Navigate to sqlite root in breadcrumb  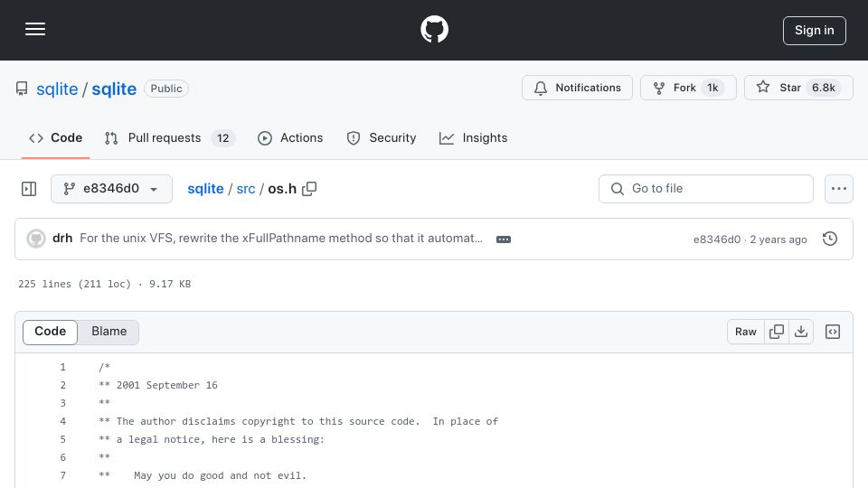[x=205, y=189]
